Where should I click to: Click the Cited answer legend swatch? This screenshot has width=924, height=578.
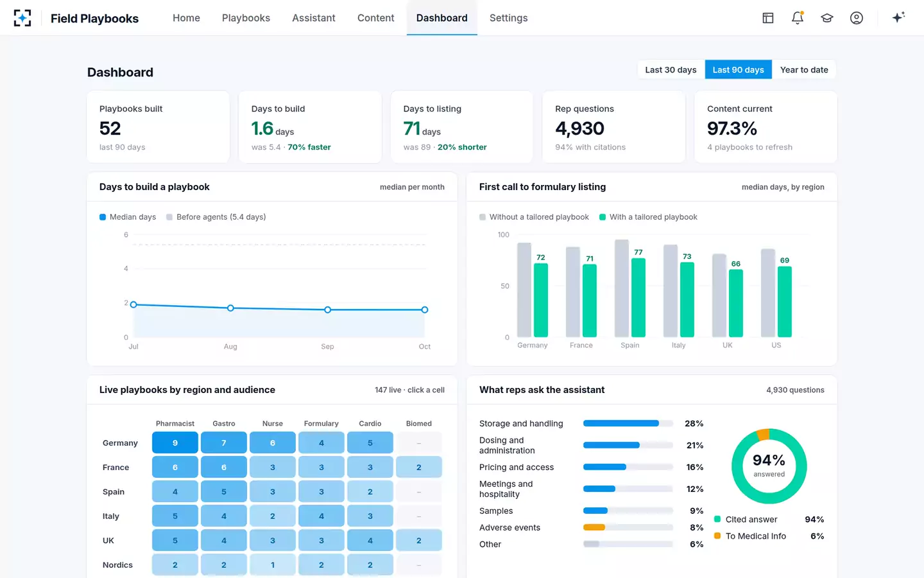click(x=717, y=519)
